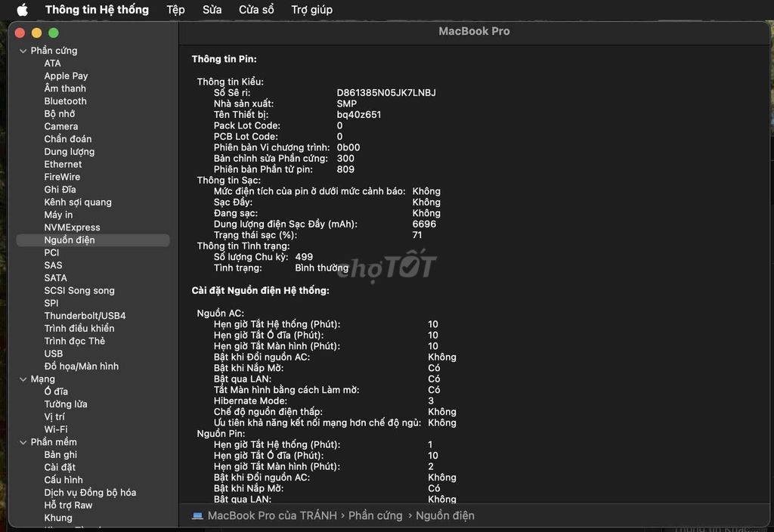Click MacBook Pro của TRÁNH in path bar
The image size is (774, 532).
[x=272, y=515]
